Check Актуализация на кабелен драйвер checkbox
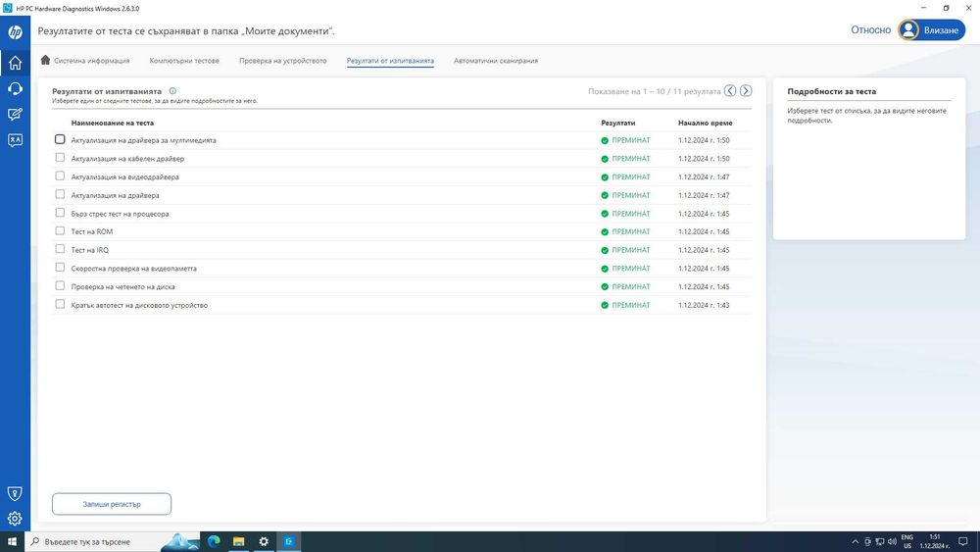Viewport: 980px width, 552px height. click(x=60, y=158)
